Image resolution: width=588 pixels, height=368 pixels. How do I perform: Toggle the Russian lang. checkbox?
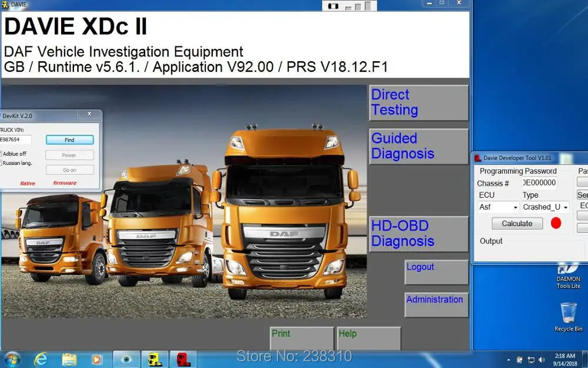coord(1,163)
